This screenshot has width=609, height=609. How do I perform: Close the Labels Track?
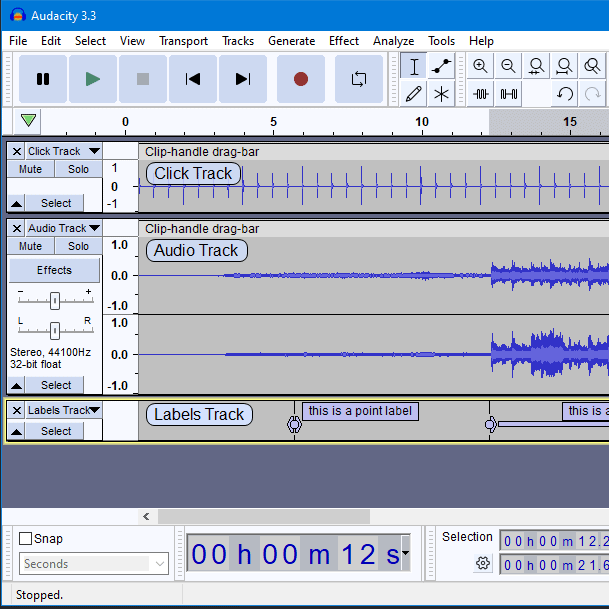(x=17, y=410)
